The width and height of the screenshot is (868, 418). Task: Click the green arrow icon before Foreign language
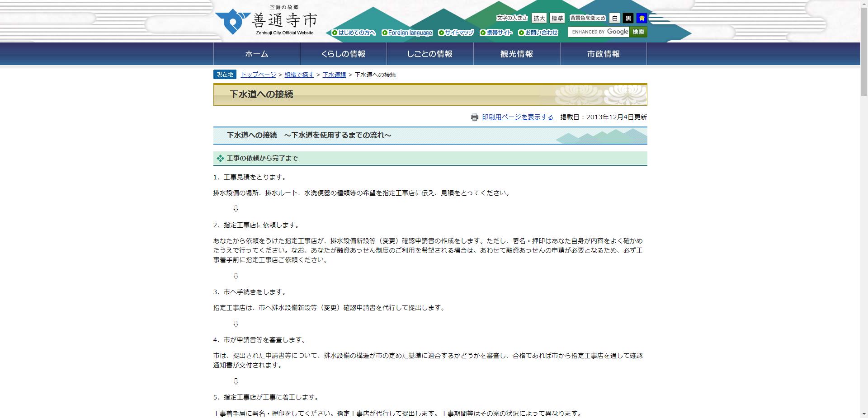385,33
